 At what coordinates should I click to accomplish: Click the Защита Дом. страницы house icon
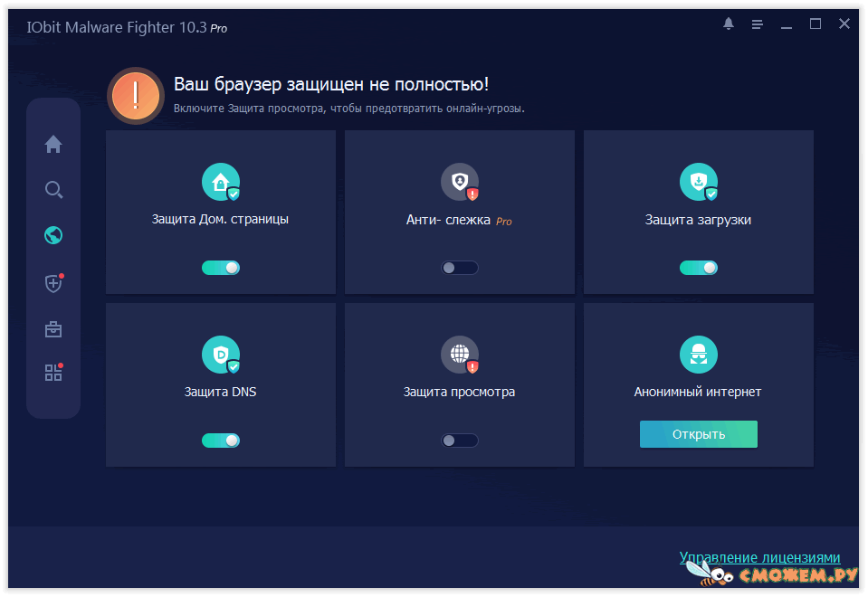pos(220,182)
